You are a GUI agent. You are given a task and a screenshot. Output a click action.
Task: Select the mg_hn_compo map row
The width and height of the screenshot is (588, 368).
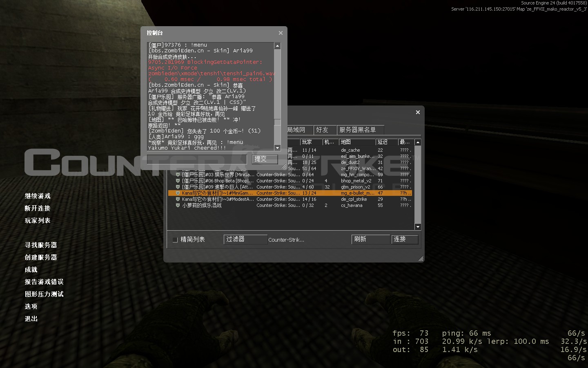[x=290, y=175]
